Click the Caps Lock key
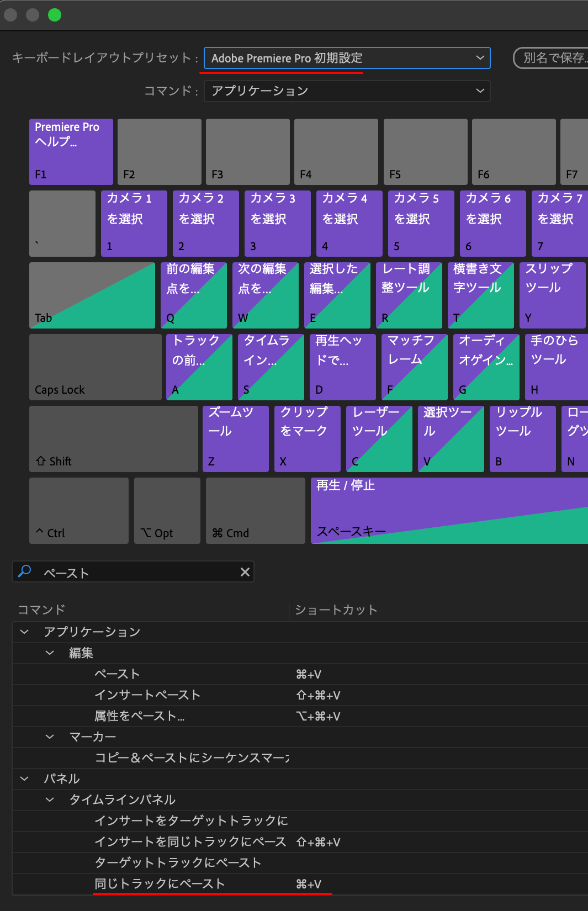 (x=96, y=367)
